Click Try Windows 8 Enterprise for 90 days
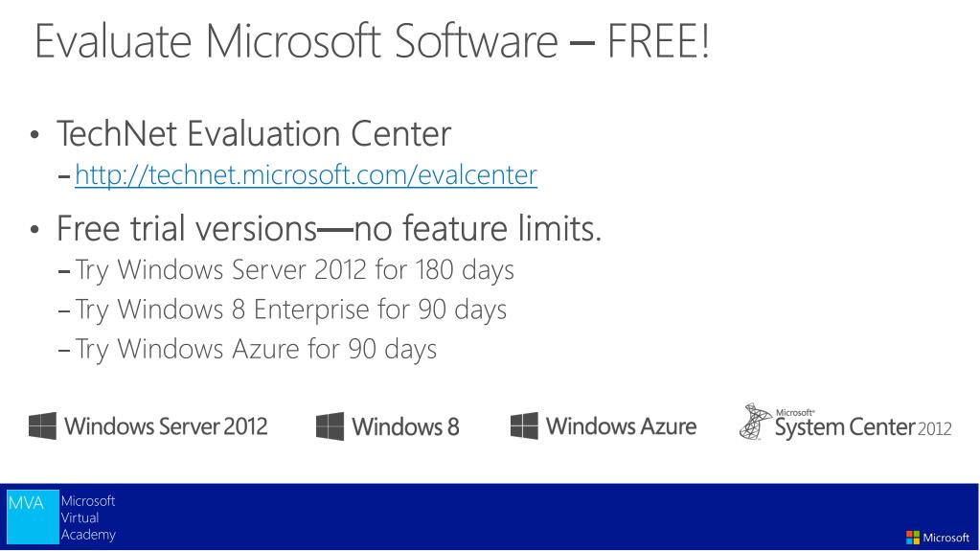 point(290,310)
